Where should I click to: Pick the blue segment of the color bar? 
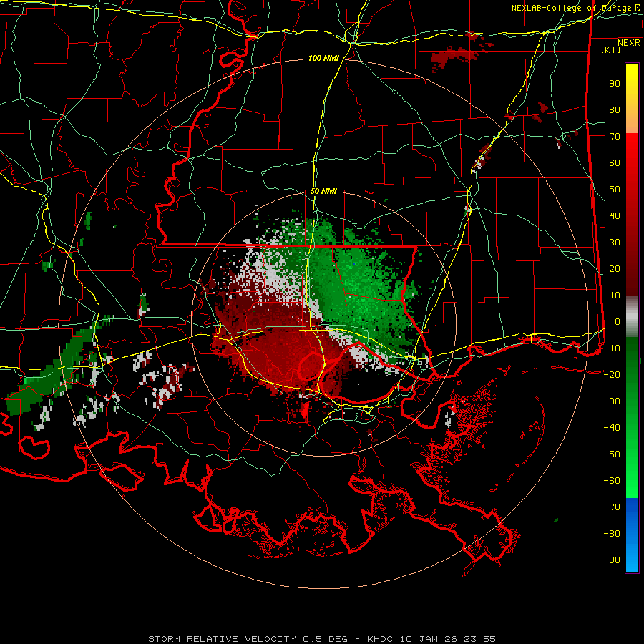pos(632,535)
